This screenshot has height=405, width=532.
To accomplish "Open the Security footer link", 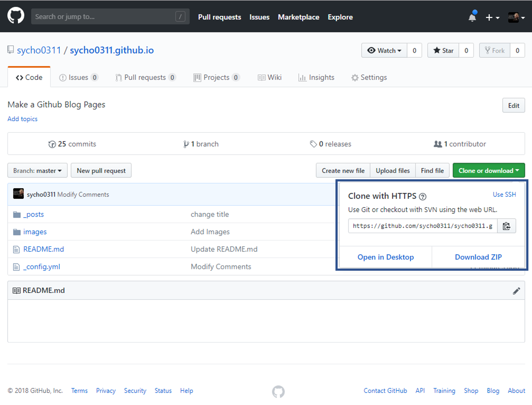I will click(x=135, y=391).
